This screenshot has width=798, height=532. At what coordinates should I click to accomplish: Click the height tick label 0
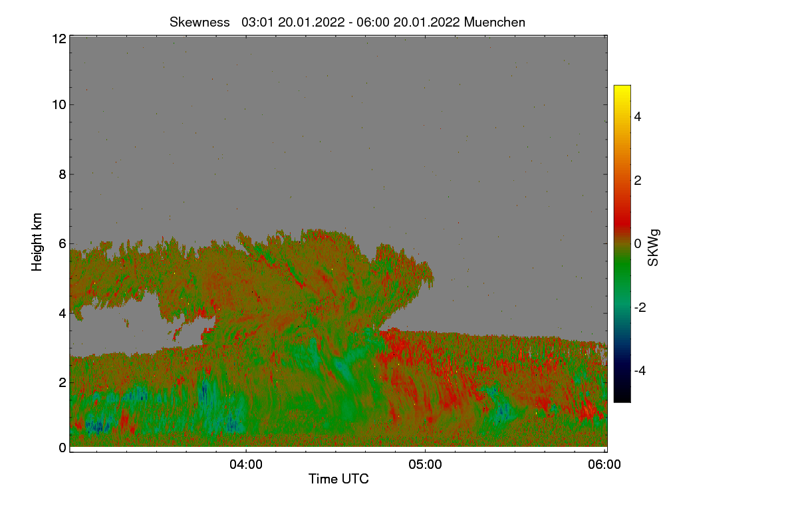pos(63,448)
